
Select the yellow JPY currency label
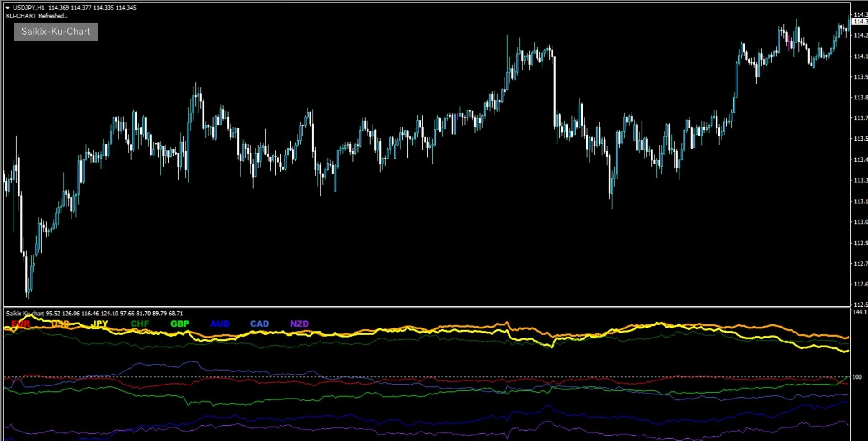(x=99, y=324)
